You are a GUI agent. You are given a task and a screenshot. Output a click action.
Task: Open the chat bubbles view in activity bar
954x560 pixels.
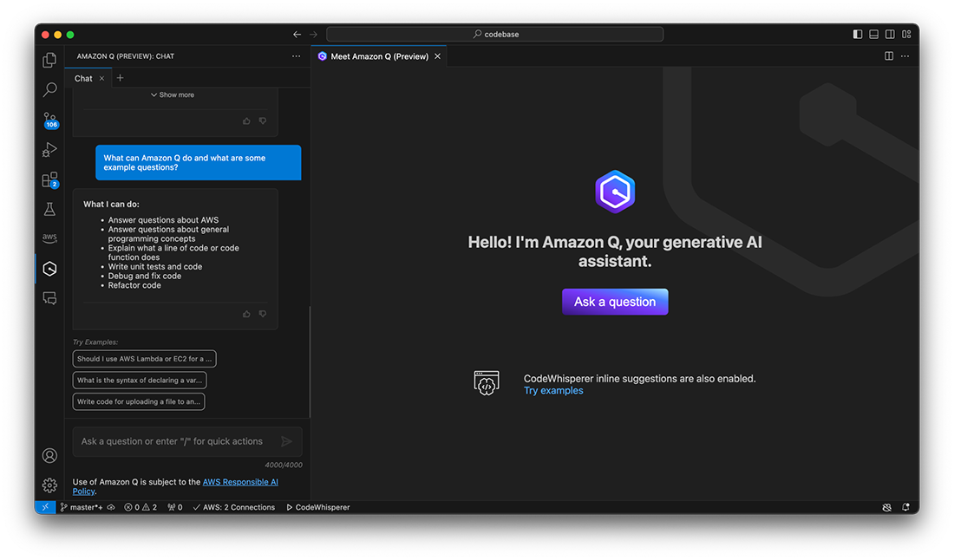click(x=50, y=298)
